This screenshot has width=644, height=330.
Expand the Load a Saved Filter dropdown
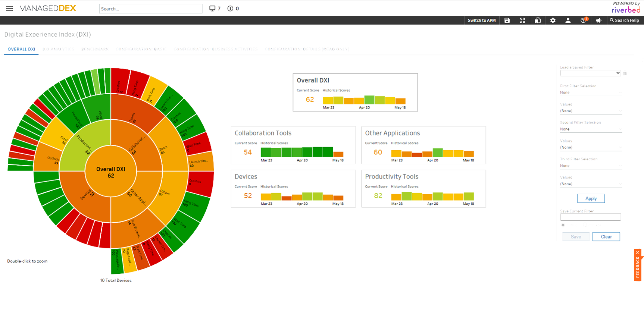pyautogui.click(x=590, y=73)
